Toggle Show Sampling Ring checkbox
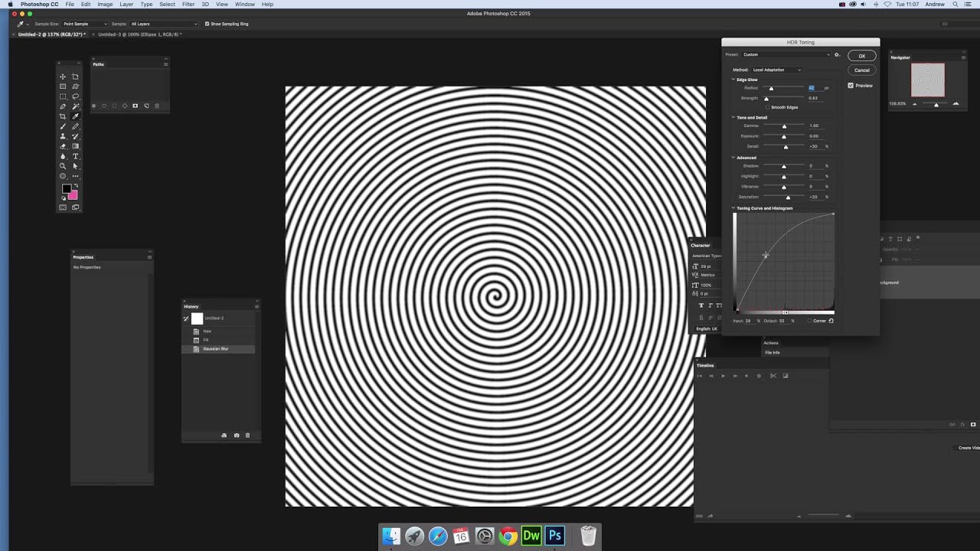Viewport: 980px width, 551px height. click(x=207, y=24)
